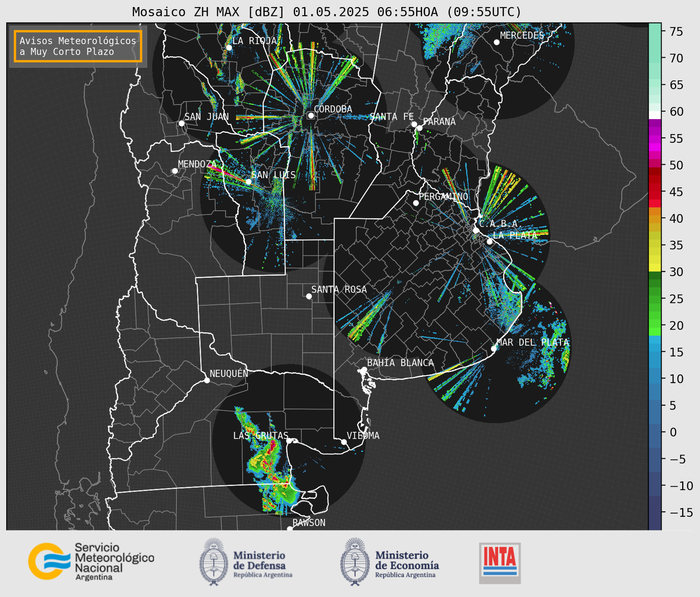Click the MAR DEL PLATA label text
The height and width of the screenshot is (597, 700).
532,343
